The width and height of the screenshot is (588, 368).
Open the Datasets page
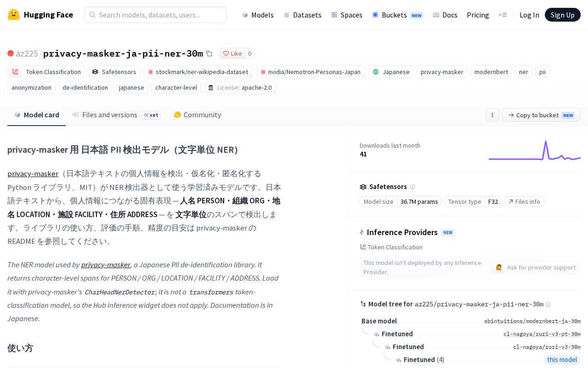click(302, 15)
